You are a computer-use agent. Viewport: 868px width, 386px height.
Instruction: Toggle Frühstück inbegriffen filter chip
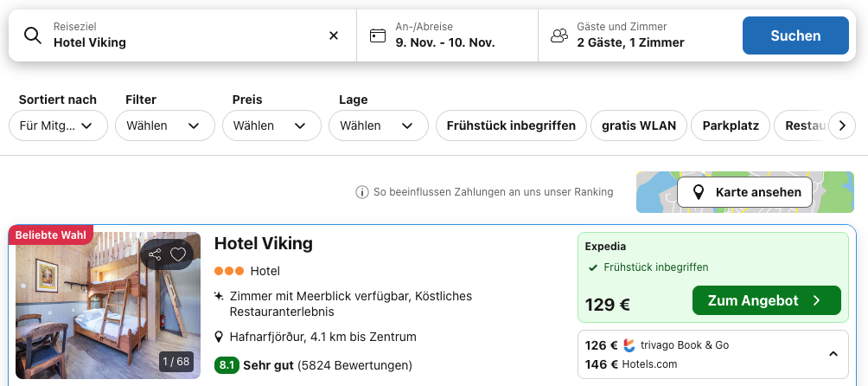(511, 125)
